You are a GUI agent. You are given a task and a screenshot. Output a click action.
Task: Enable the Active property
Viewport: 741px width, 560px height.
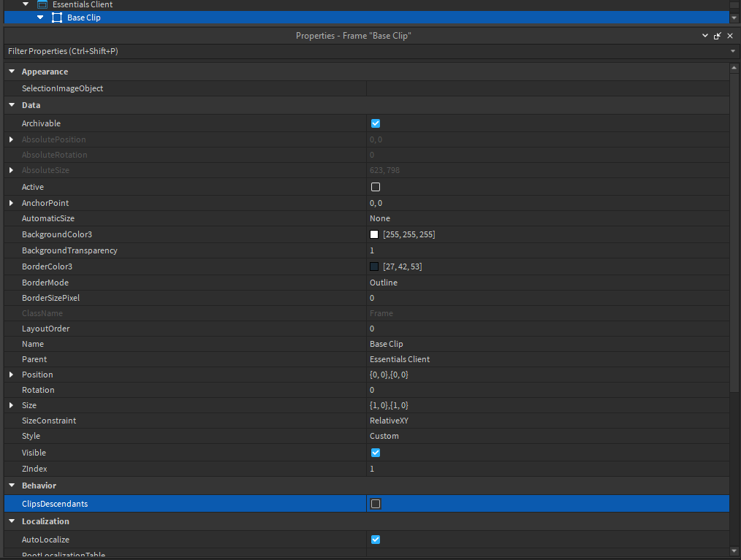(375, 187)
